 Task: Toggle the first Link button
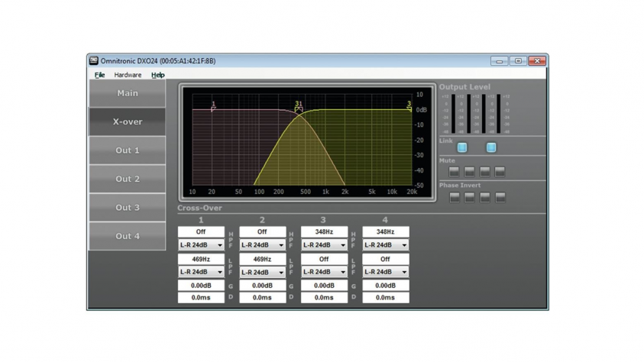coord(462,147)
